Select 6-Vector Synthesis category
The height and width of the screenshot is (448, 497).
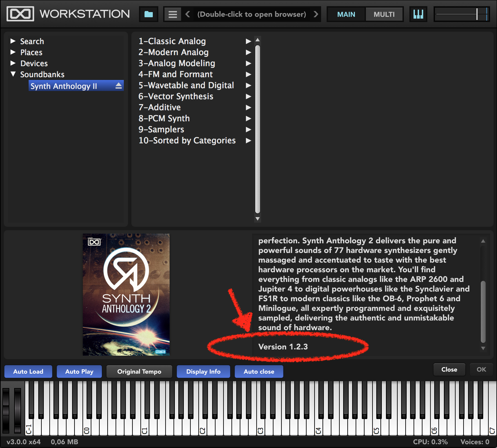click(x=176, y=96)
